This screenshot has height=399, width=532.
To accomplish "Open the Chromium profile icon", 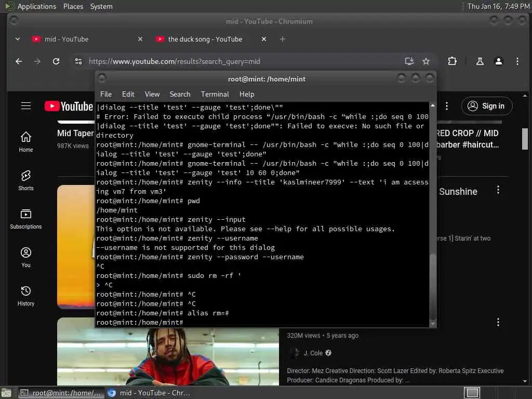I will click(498, 61).
